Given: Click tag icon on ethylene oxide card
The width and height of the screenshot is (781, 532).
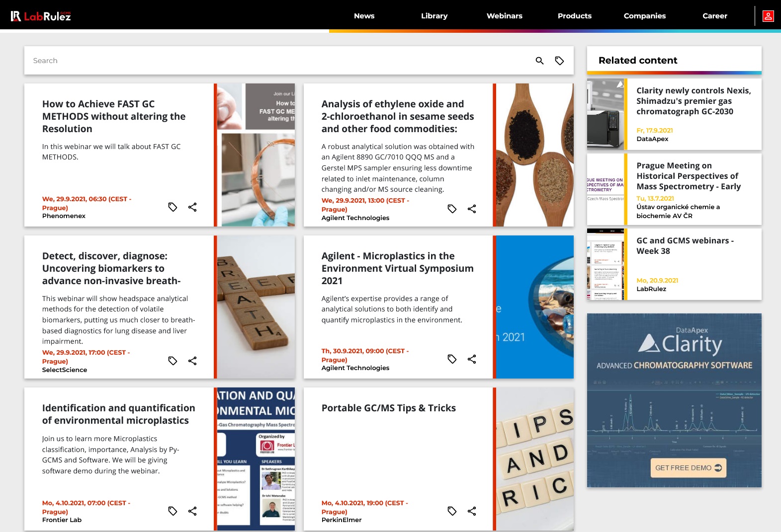Looking at the screenshot, I should (x=452, y=209).
